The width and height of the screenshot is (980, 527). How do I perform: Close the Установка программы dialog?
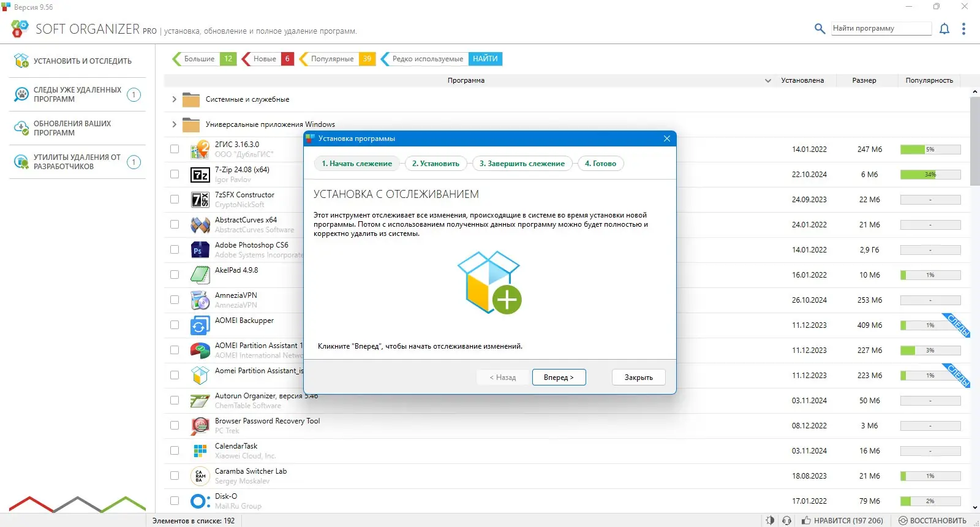(667, 138)
